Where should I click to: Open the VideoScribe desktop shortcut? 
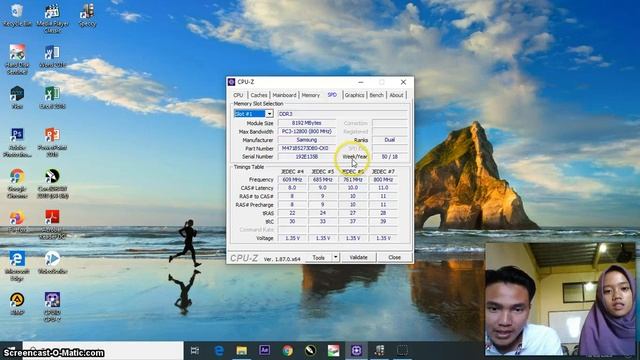click(x=52, y=262)
